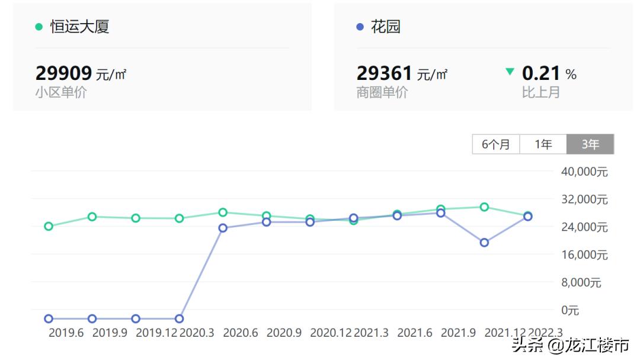Select the 6个月 time range tab
640x364 pixels.
[495, 144]
